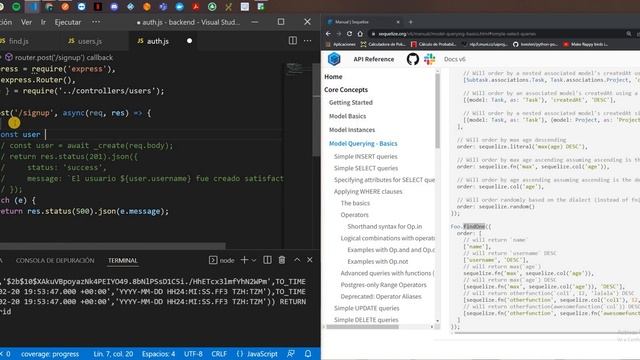This screenshot has height=360, width=640.
Task: Open the Ir menu
Action: [x=43, y=22]
